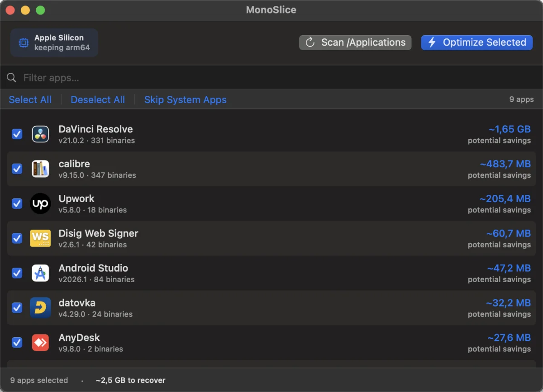
Task: Click the ~205,4 MB savings value
Action: (x=505, y=199)
